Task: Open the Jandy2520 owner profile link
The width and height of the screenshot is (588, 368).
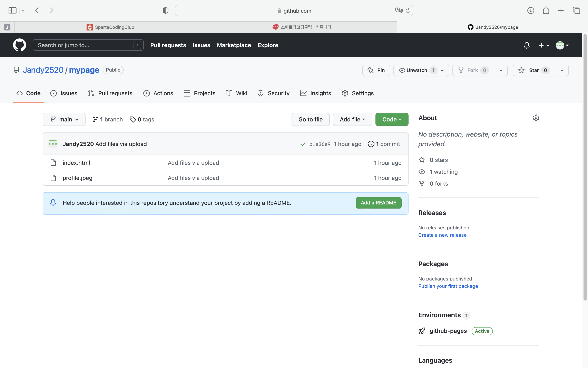Action: (43, 70)
